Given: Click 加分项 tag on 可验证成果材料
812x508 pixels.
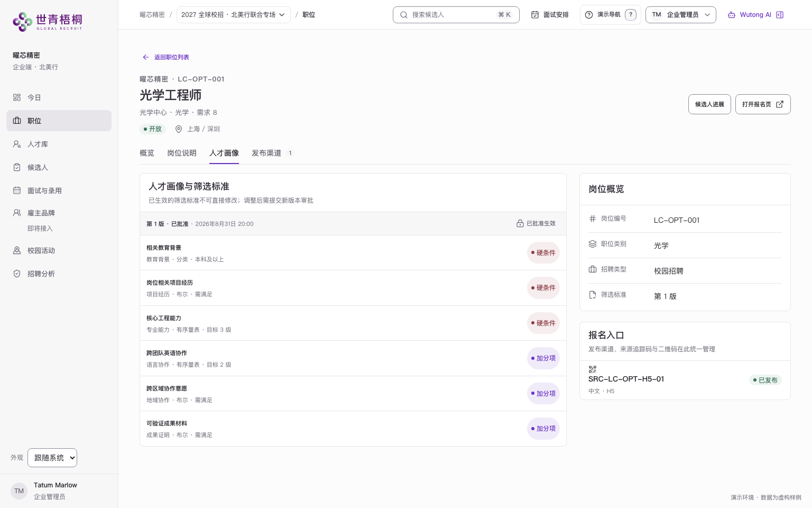Looking at the screenshot, I should click(543, 429).
